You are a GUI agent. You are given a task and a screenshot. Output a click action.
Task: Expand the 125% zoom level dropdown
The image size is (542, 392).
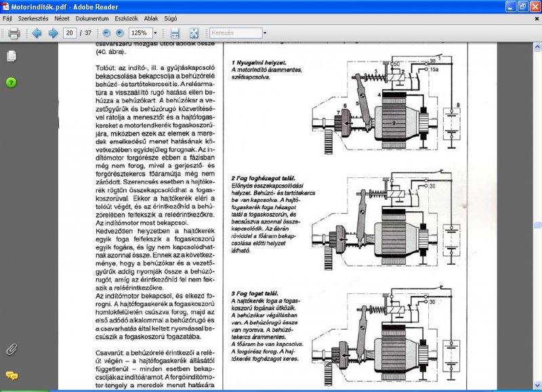155,33
